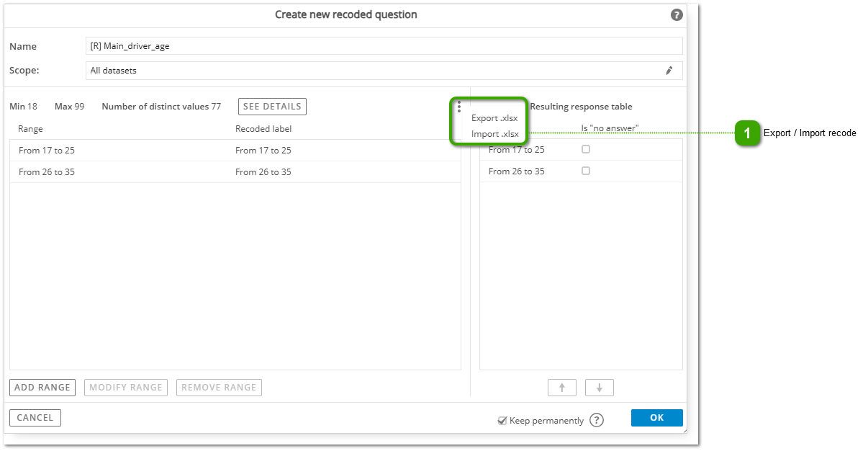Toggle Keep permanently checkbox
This screenshot has width=868, height=451.
[502, 421]
